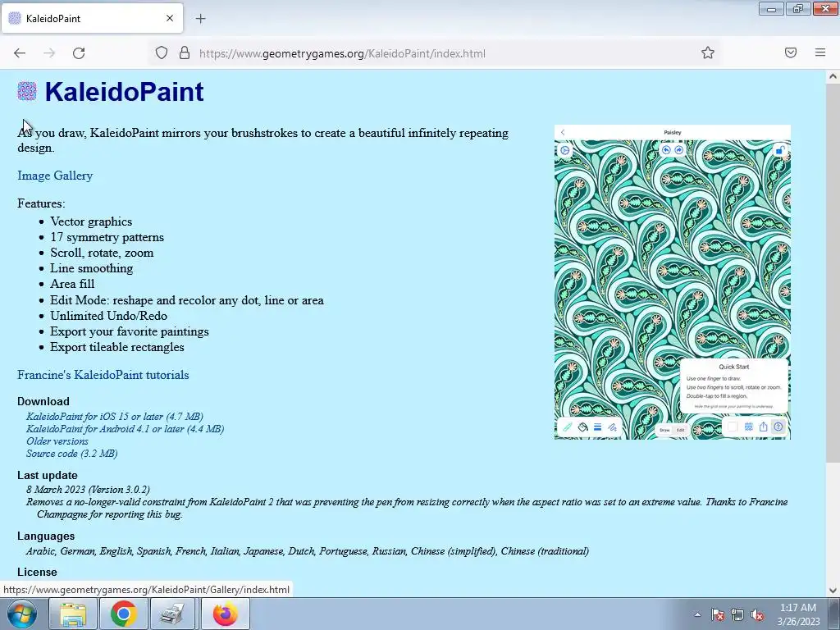Click the KaleidoPaint logo icon
This screenshot has width=840, height=630.
(27, 91)
